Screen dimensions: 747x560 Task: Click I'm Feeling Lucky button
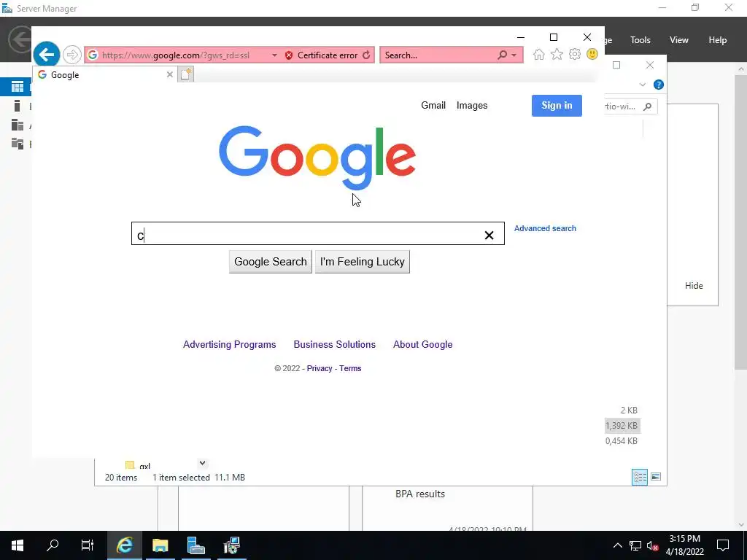362,262
